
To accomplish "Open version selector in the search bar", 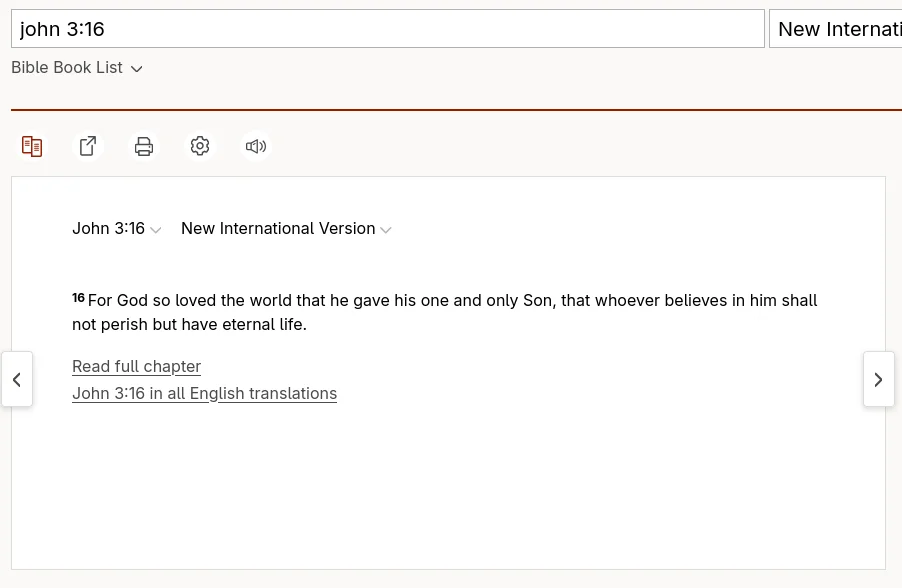I will [x=836, y=29].
